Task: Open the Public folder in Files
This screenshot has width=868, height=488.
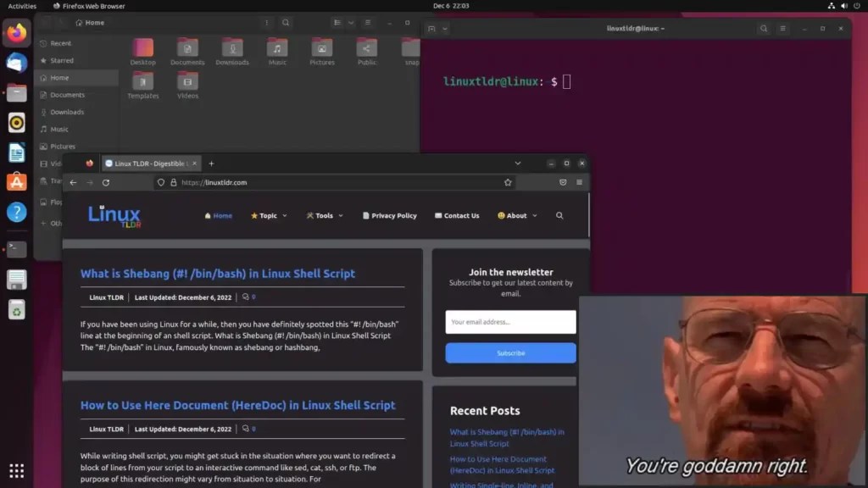Action: pyautogui.click(x=366, y=52)
